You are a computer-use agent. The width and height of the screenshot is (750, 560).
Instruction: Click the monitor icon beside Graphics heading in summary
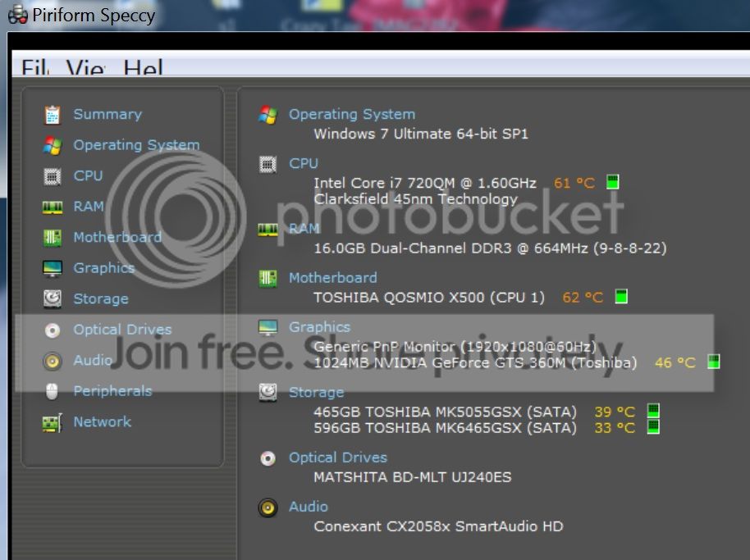tap(268, 328)
